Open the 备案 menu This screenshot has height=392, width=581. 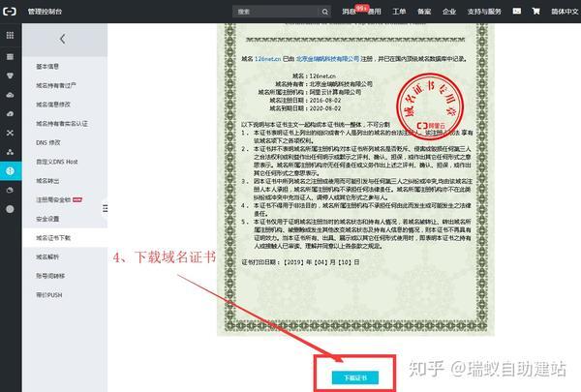[x=424, y=12]
